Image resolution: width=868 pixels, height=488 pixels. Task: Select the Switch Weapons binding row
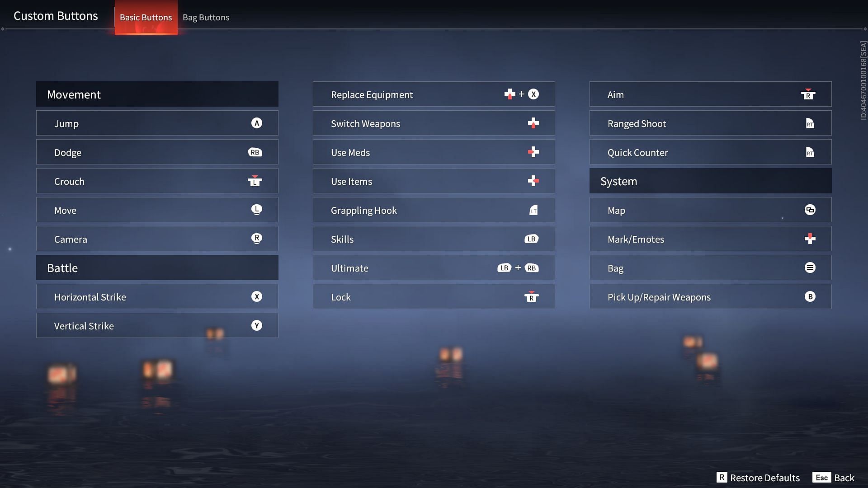pos(434,123)
